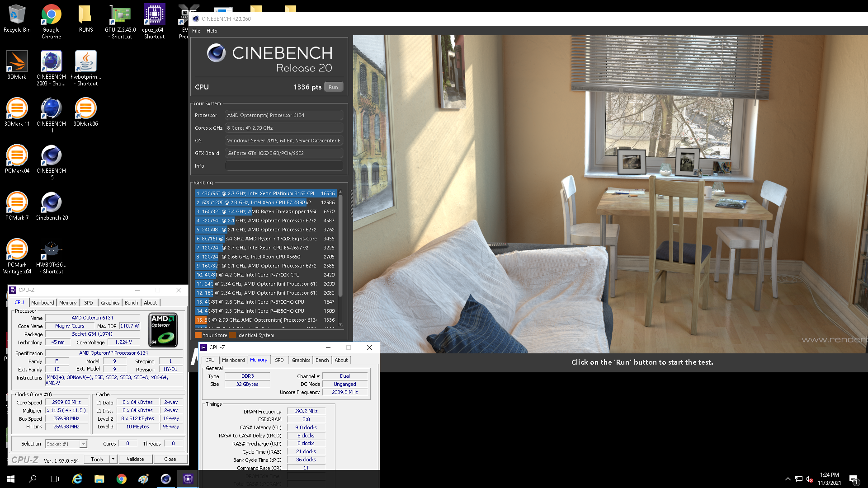This screenshot has height=488, width=868.
Task: Click the muted volume tray icon
Action: 810,479
